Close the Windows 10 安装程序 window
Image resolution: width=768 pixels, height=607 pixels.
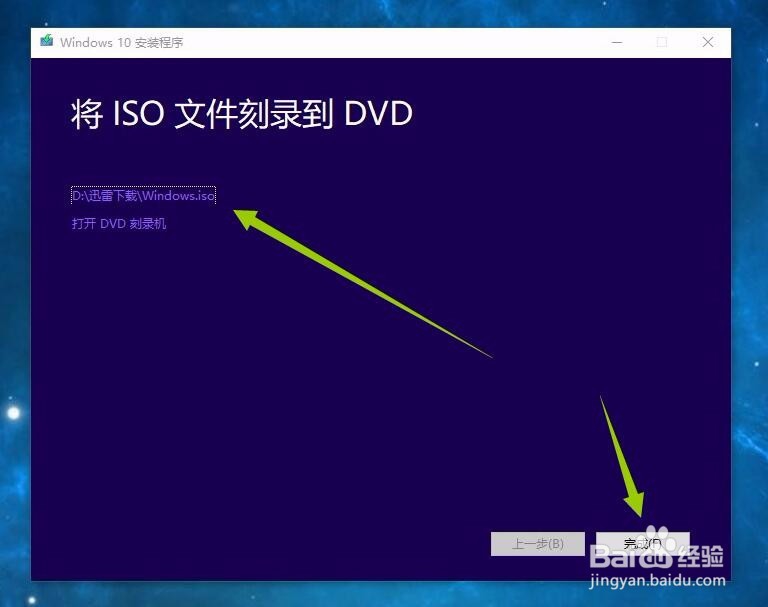(708, 42)
